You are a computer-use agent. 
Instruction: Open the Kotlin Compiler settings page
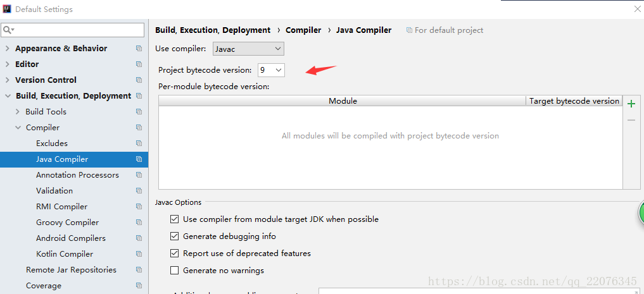tap(65, 254)
